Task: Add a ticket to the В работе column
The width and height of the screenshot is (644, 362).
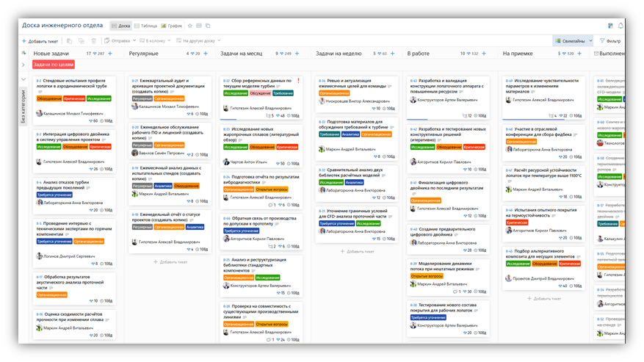Action: 484,54
